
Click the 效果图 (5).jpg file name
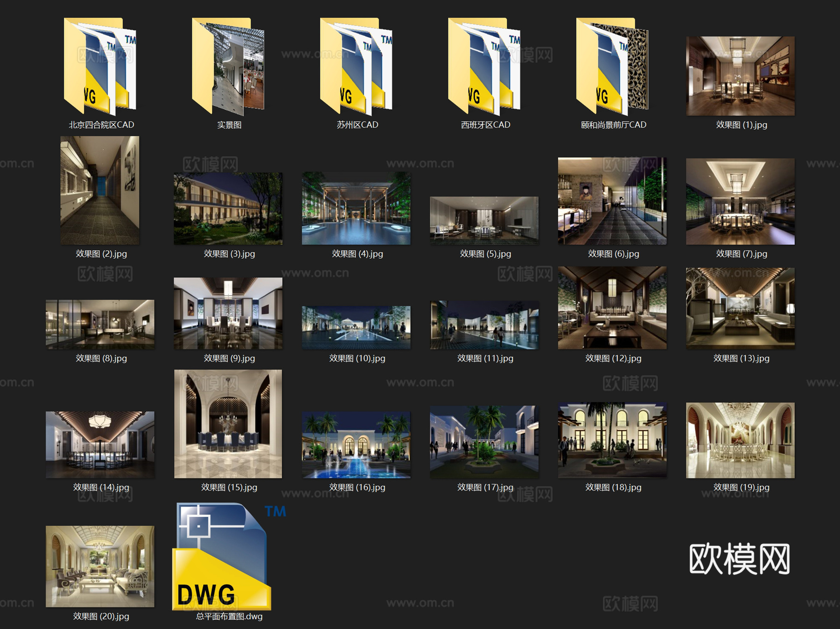(x=485, y=254)
